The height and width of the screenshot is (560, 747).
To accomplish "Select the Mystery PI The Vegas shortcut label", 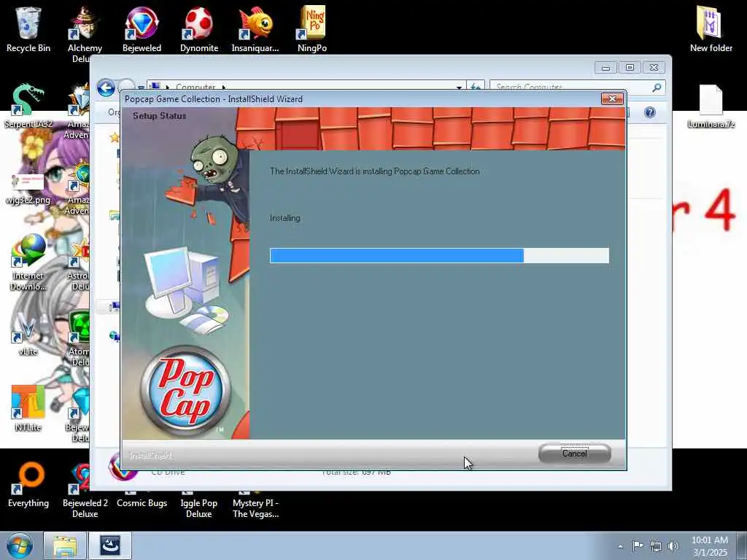I will [255, 508].
